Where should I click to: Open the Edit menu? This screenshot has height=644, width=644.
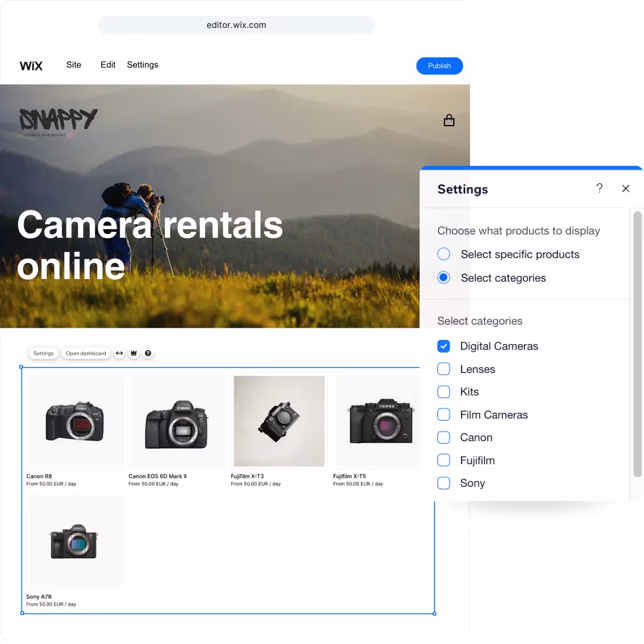(x=107, y=65)
